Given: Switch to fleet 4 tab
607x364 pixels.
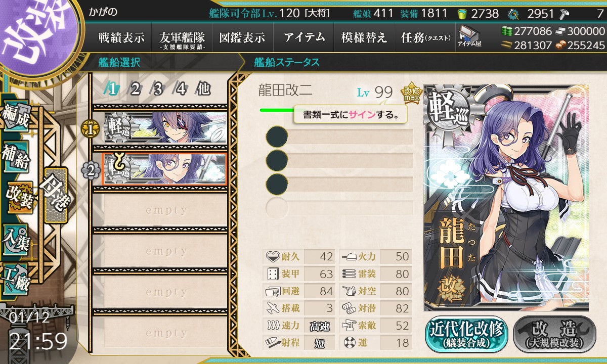Looking at the screenshot, I should pos(181,89).
